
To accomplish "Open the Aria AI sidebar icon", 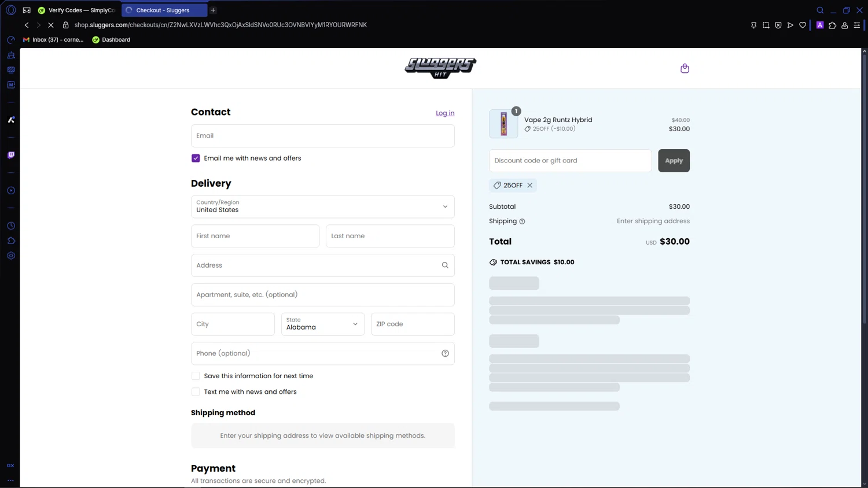I will [x=11, y=120].
